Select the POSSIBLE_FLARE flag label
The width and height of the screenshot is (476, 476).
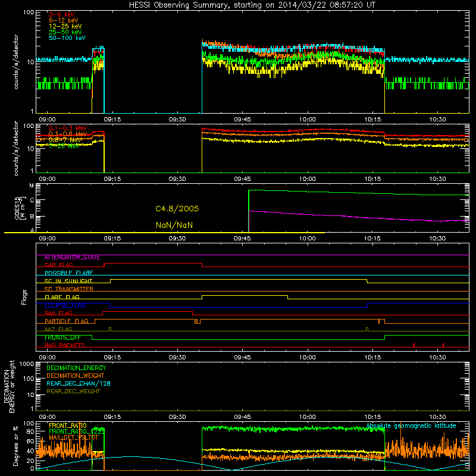[x=68, y=273]
